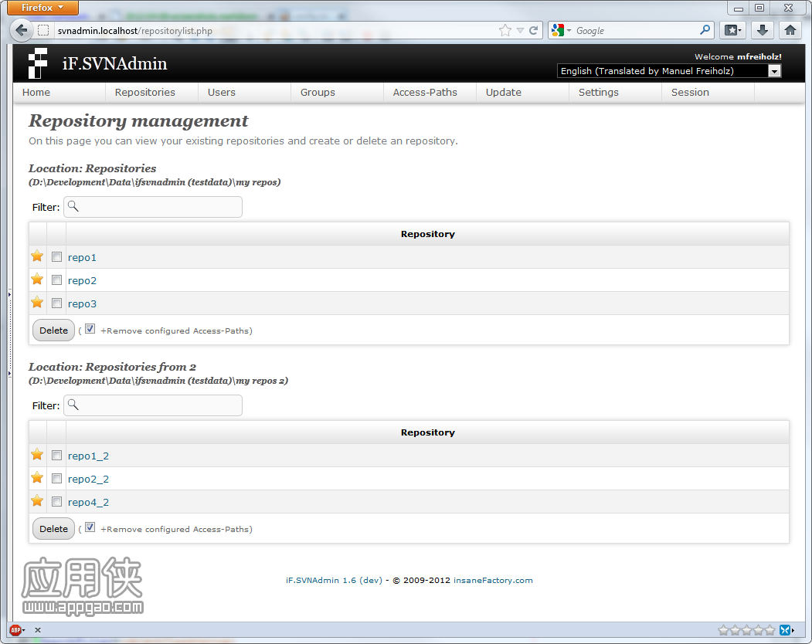812x644 pixels.
Task: Follow the insaneFactory.com footer link
Action: pyautogui.click(x=493, y=581)
